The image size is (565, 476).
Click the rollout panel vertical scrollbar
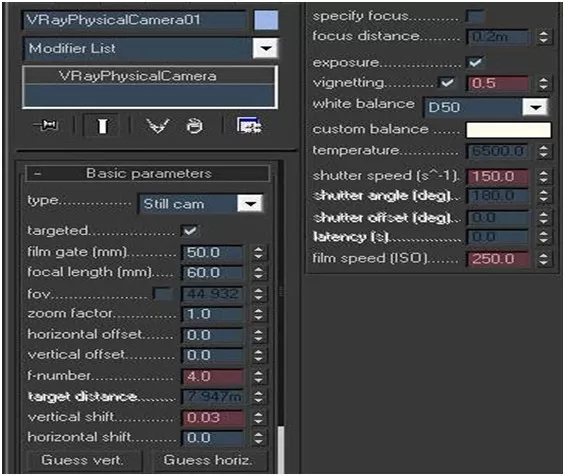pyautogui.click(x=281, y=449)
